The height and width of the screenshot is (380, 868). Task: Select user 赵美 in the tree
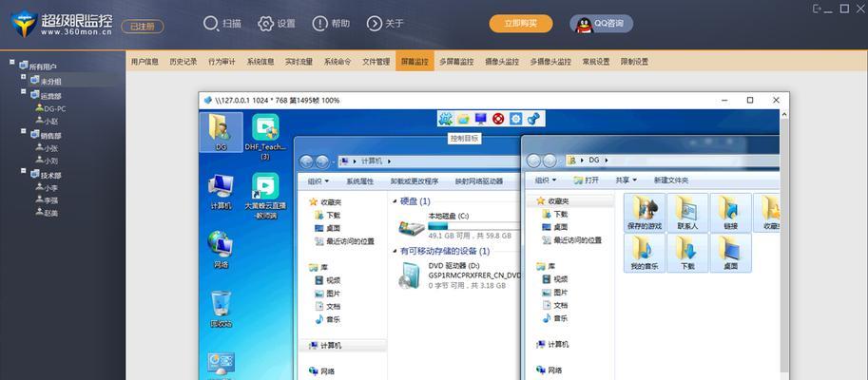tap(47, 213)
